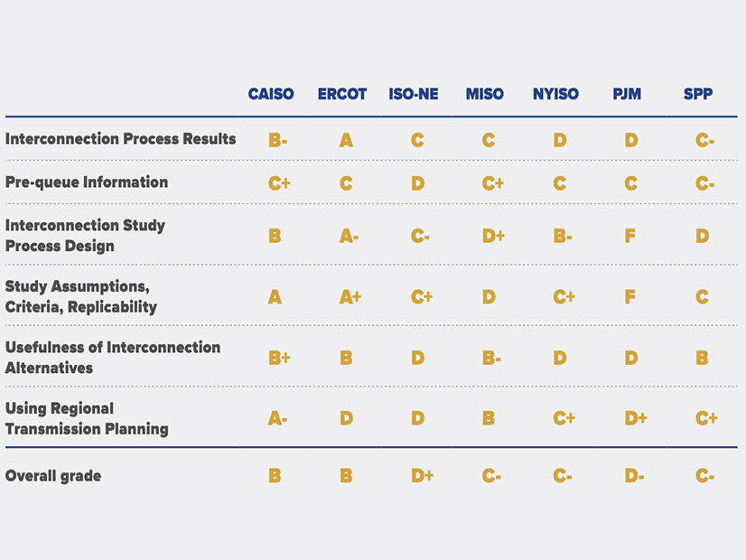This screenshot has height=560, width=746.
Task: Click the Pre-queue Information row label
Action: point(87,182)
